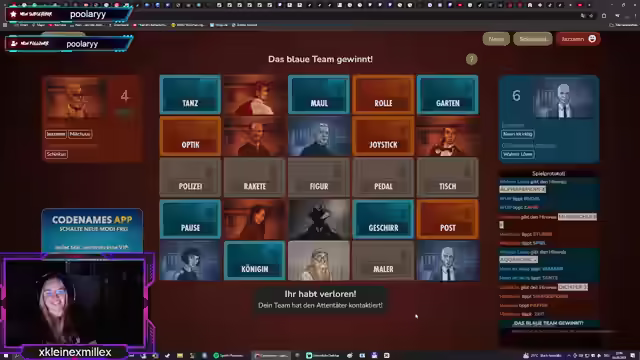Select the MAUL word card
640x360 pixels.
(319, 95)
